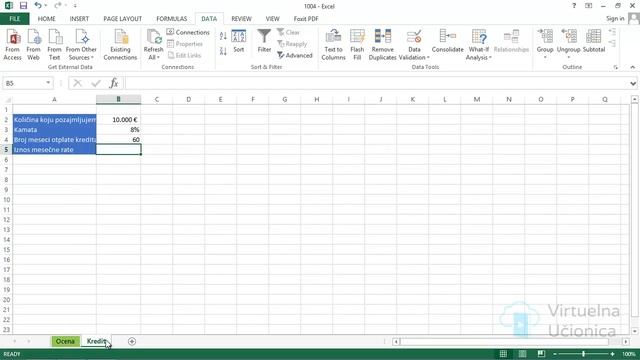Zoom out with minus button
Viewport: 640px width, 360px height.
555,354
